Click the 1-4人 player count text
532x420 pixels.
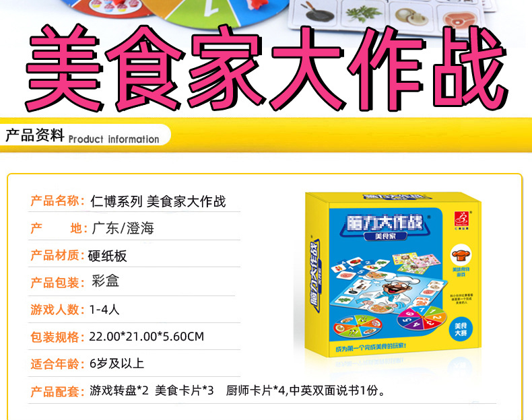click(x=104, y=309)
